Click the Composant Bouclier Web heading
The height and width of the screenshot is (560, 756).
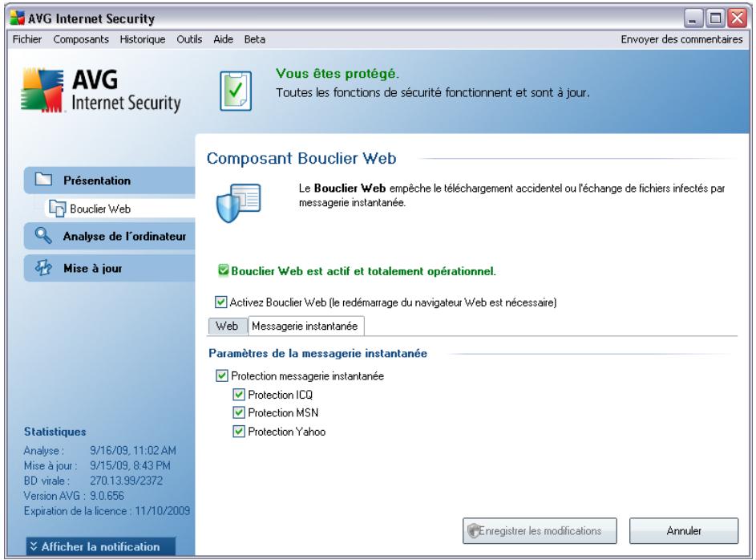(301, 158)
